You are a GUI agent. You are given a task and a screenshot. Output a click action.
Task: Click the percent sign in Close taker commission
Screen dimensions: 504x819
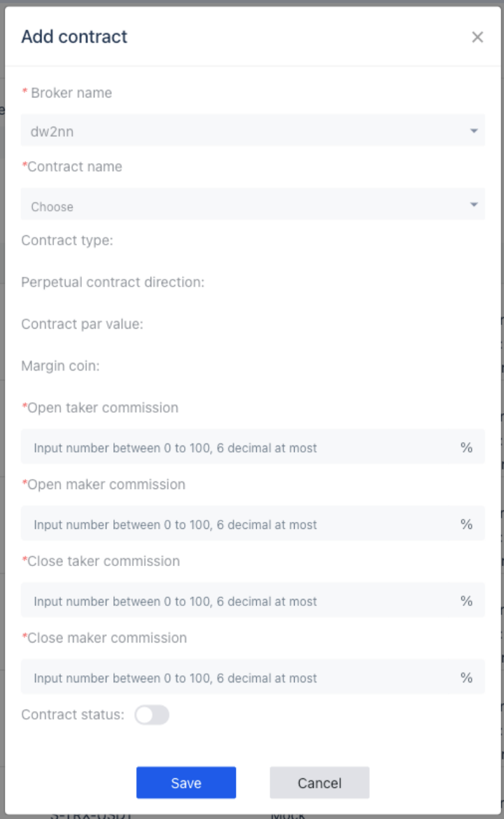point(466,600)
